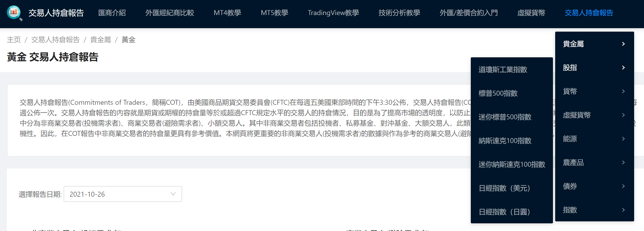Expand the 農產品 submenu

tap(594, 162)
